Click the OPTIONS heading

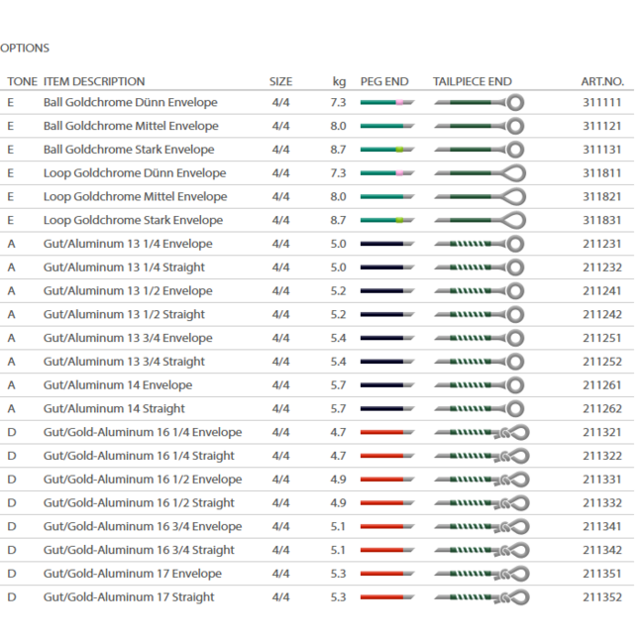click(25, 48)
